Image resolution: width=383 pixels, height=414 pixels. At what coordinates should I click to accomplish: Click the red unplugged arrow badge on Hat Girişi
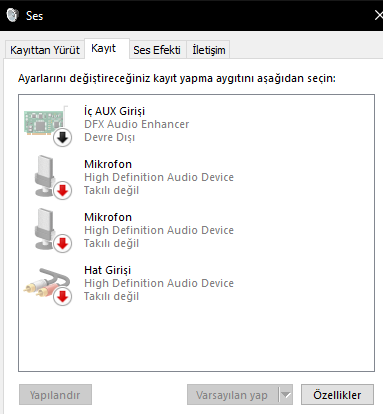click(62, 296)
